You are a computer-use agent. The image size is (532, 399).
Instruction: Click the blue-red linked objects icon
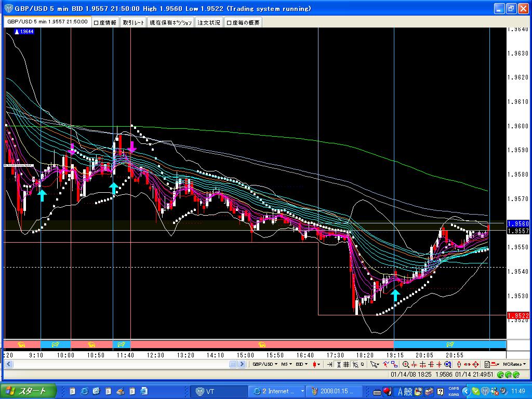(x=394, y=364)
